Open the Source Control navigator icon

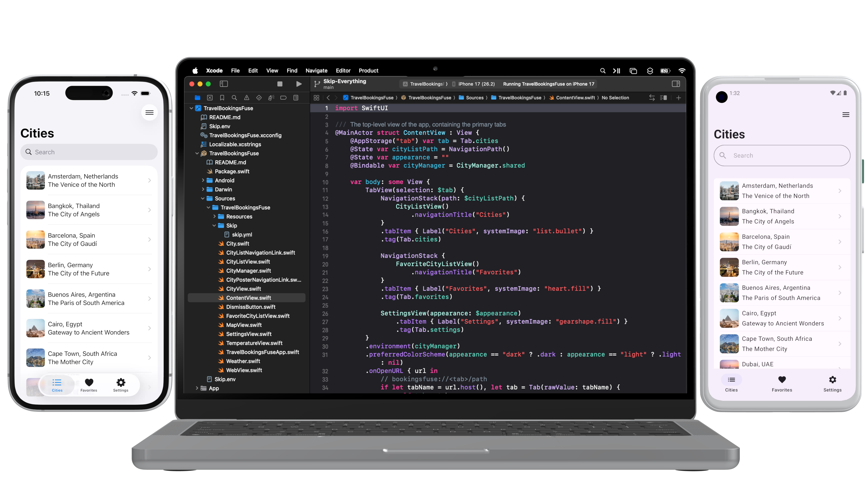coord(210,98)
